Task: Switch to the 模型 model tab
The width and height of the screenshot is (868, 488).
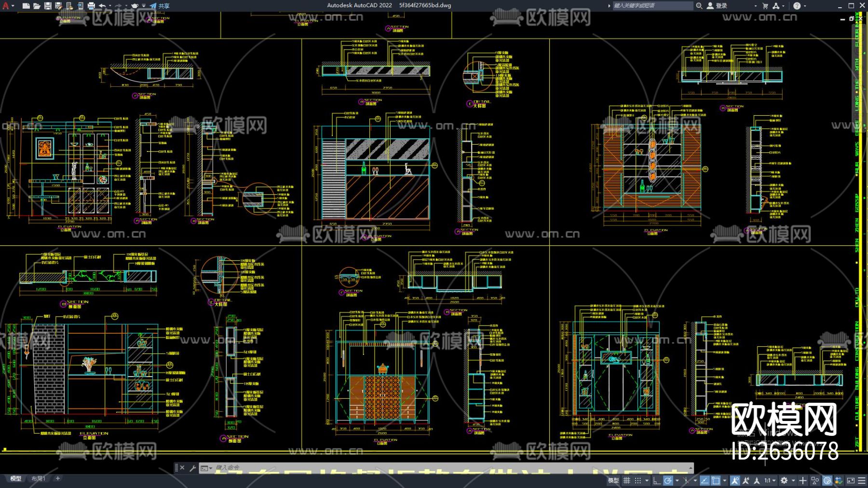Action: [16, 478]
